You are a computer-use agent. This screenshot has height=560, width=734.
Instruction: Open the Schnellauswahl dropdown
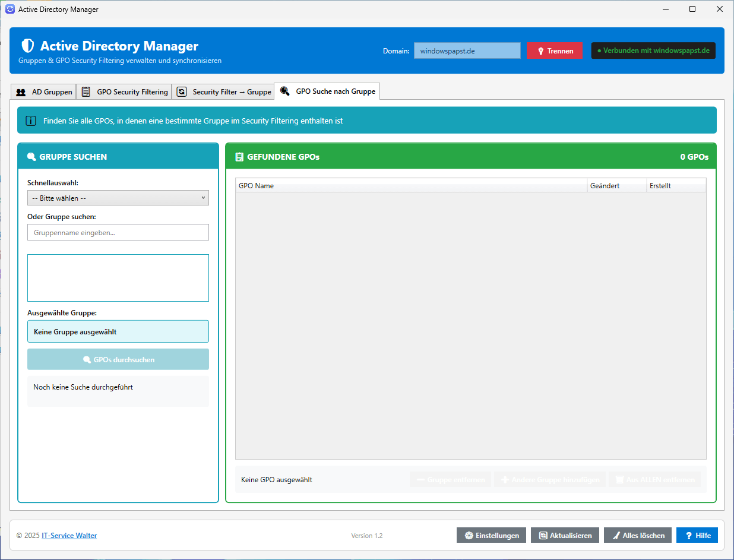coord(118,198)
